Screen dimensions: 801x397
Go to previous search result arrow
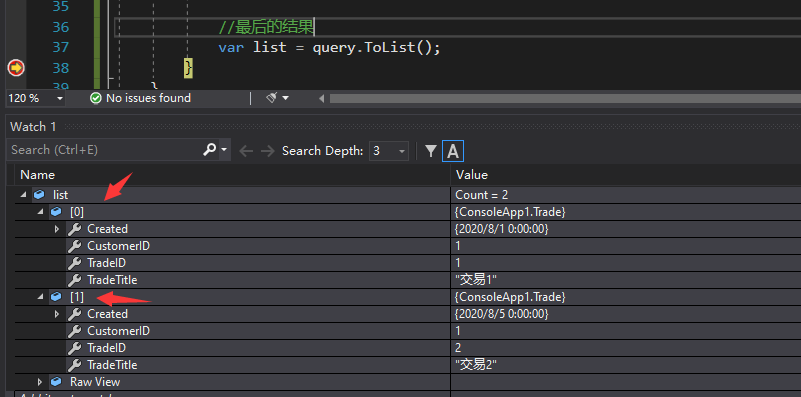(x=246, y=151)
